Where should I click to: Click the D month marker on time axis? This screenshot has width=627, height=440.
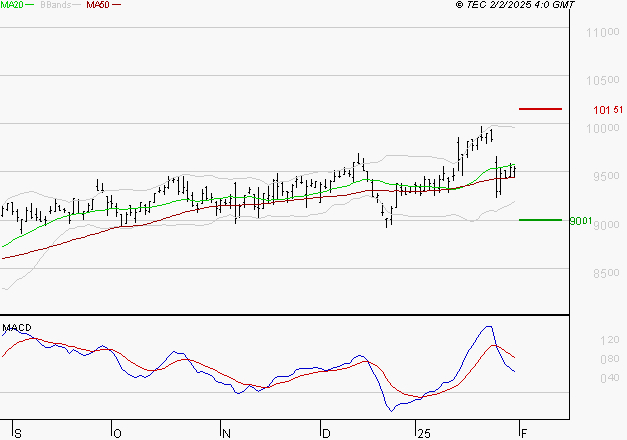tap(326, 434)
